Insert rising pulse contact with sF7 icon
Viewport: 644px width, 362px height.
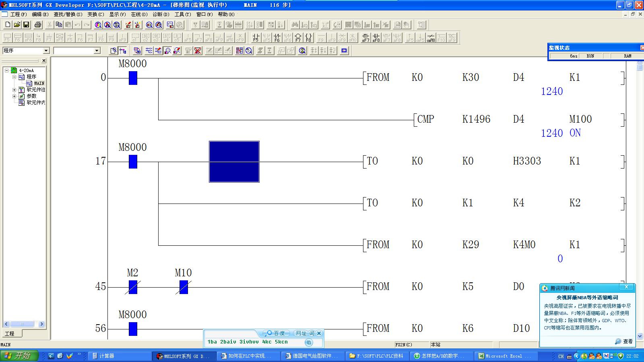(365, 38)
